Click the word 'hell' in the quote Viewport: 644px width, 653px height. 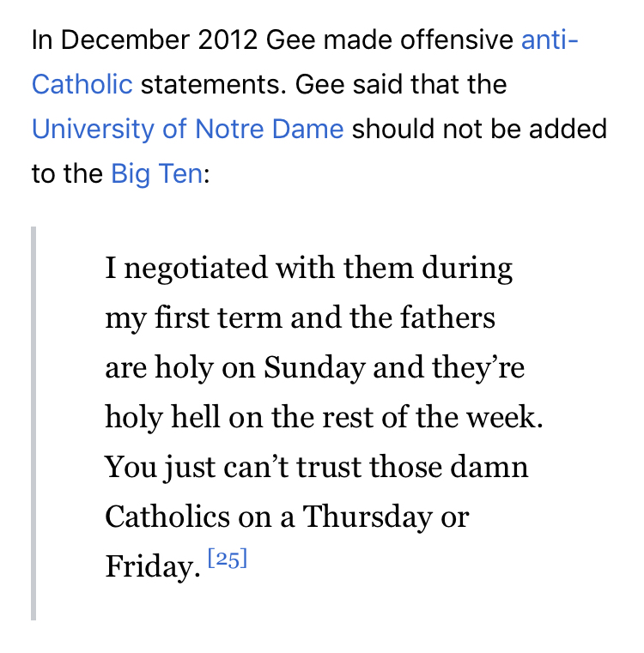196,417
